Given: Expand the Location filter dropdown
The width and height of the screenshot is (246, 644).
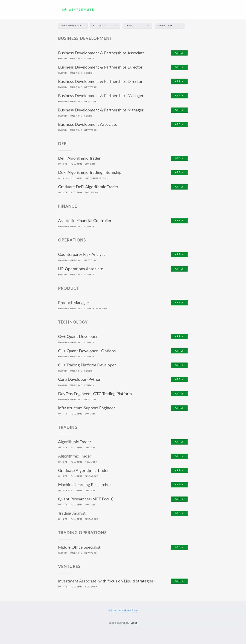Looking at the screenshot, I should (105, 26).
